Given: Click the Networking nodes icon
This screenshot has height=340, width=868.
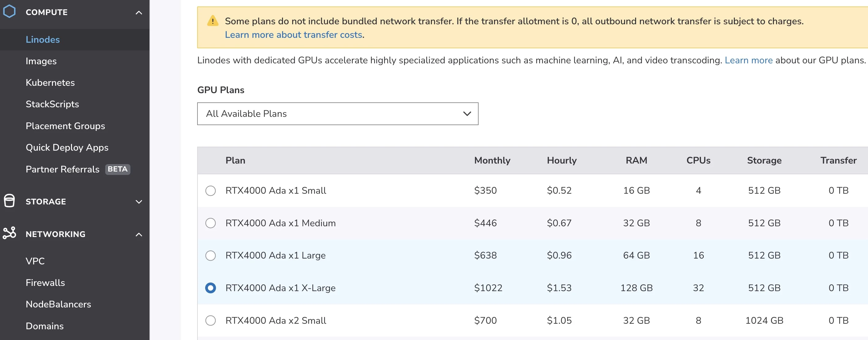Looking at the screenshot, I should pos(10,233).
